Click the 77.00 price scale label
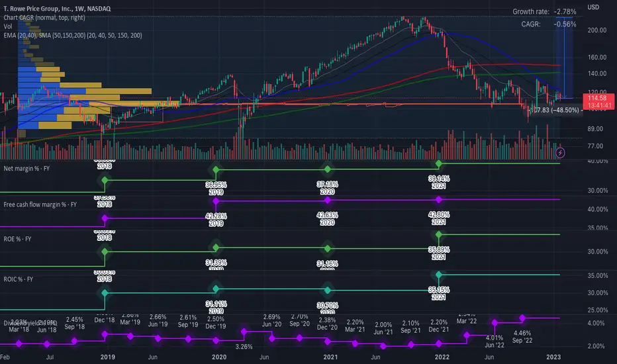This screenshot has width=617, height=364. point(595,146)
